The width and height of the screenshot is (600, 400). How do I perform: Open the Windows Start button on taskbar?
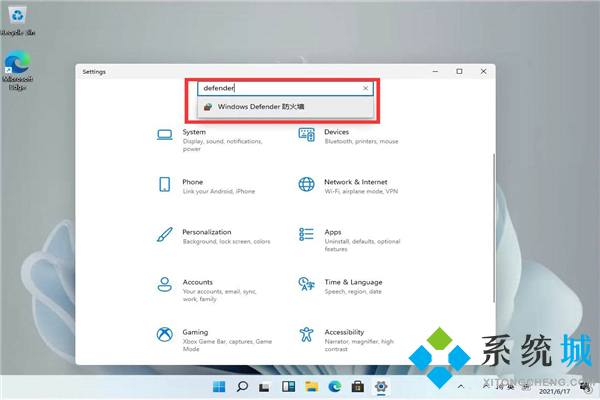coord(219,387)
